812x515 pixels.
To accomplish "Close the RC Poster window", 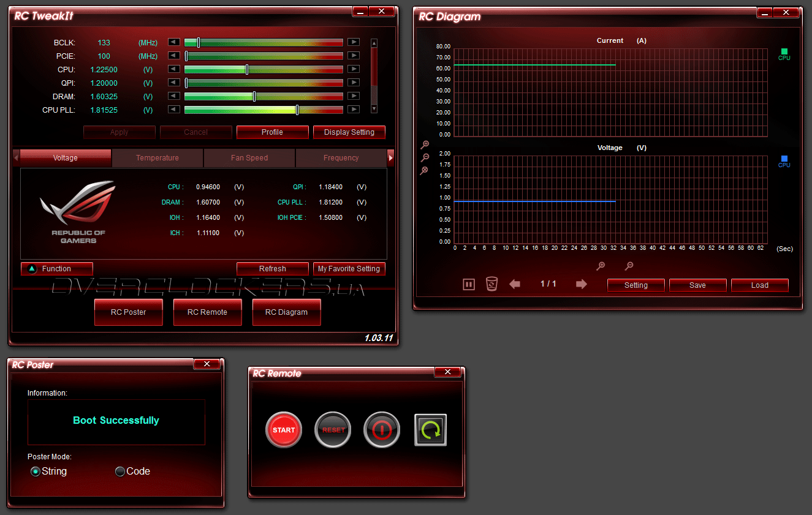I will click(207, 364).
